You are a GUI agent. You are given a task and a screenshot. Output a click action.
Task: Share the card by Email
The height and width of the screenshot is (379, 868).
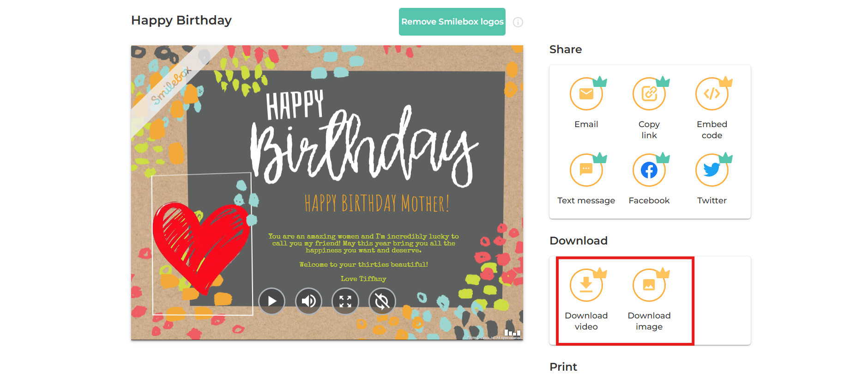[586, 94]
